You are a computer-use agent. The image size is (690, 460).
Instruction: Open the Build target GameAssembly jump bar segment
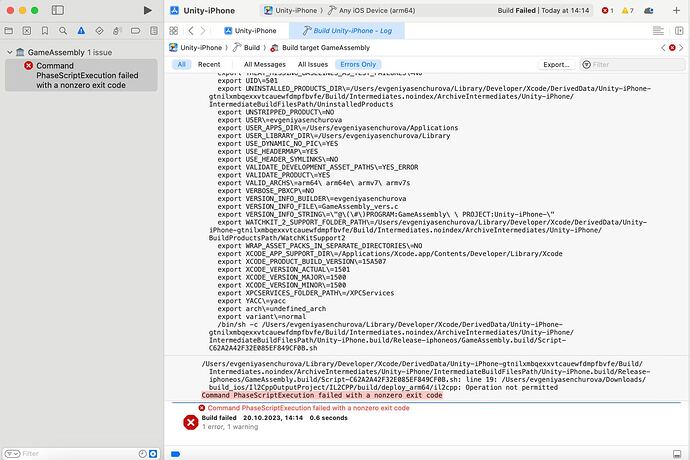[x=320, y=48]
